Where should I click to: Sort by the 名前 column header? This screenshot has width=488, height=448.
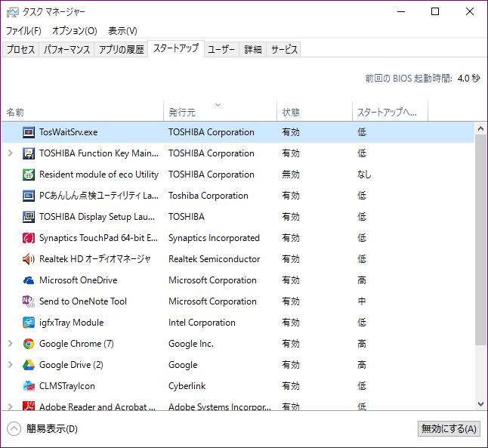point(82,111)
